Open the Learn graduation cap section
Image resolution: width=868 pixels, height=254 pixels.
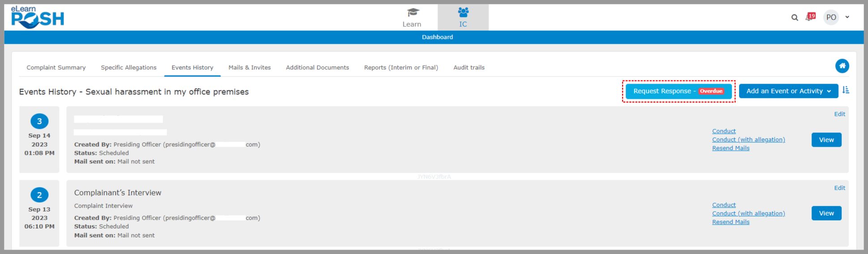pyautogui.click(x=412, y=17)
